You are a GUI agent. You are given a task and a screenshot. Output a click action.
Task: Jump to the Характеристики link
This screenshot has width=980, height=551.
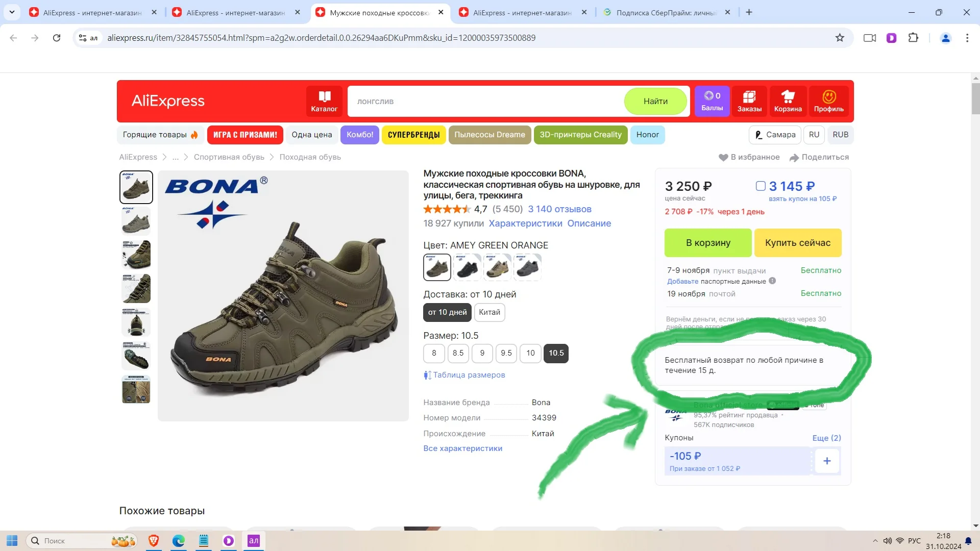click(x=525, y=223)
